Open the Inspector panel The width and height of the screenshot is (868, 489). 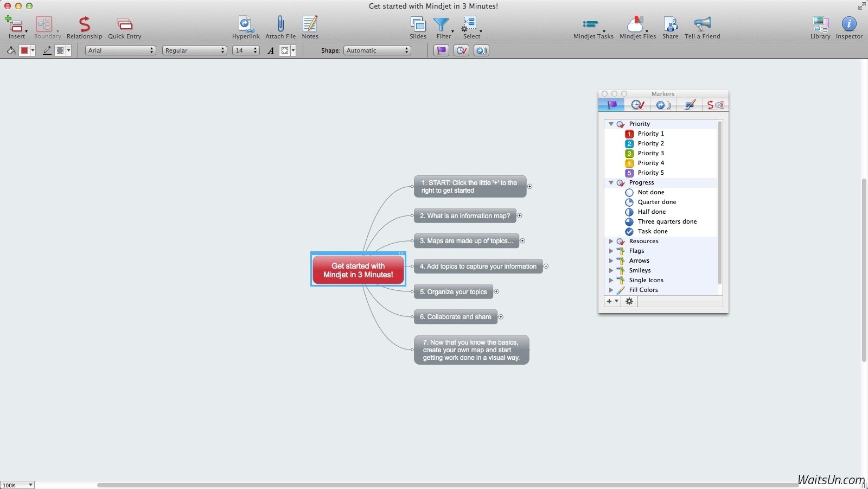(848, 24)
